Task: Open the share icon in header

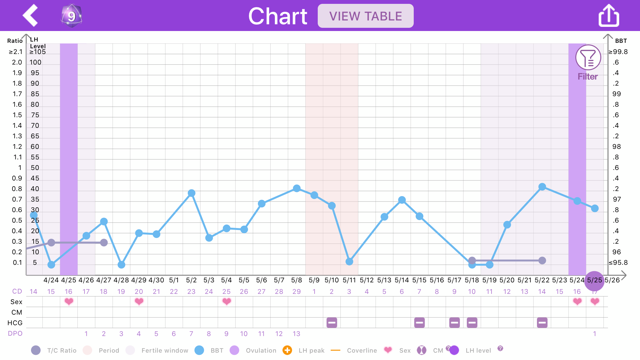Action: point(609,16)
